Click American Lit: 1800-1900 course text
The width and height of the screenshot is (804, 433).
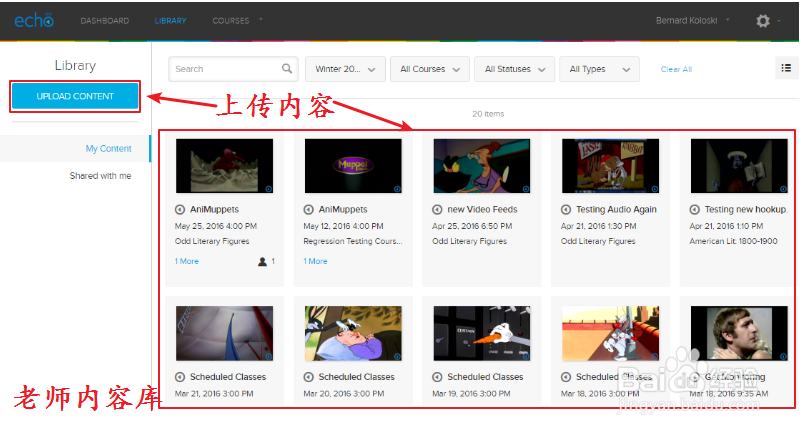point(733,241)
